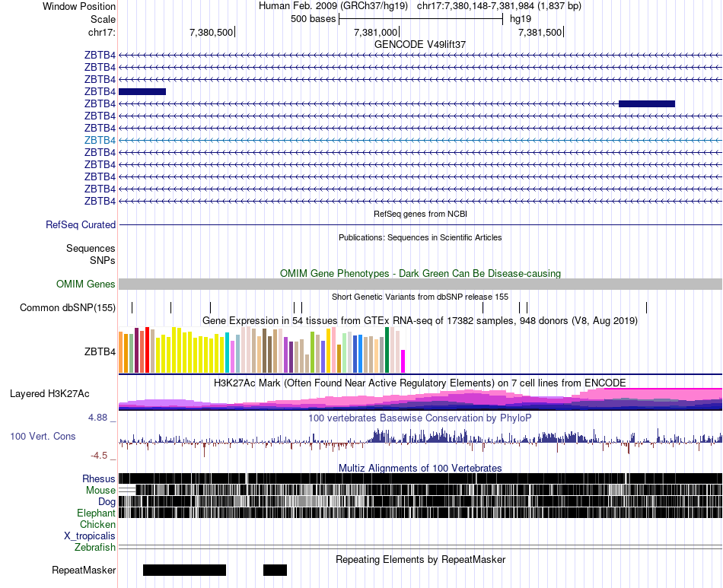723x588 pixels.
Task: Click the 4.88 conservation scale value
Action: click(x=97, y=418)
